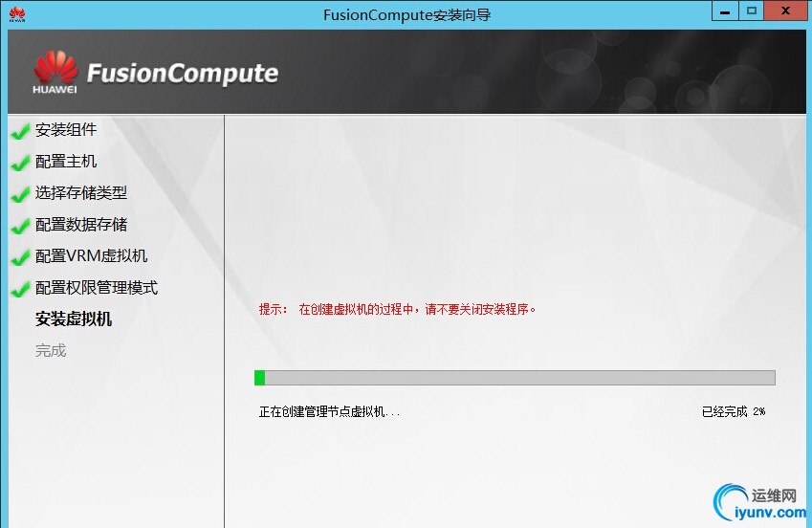Click the installation progress bar
Screen dimensions: 812x528
click(515, 378)
